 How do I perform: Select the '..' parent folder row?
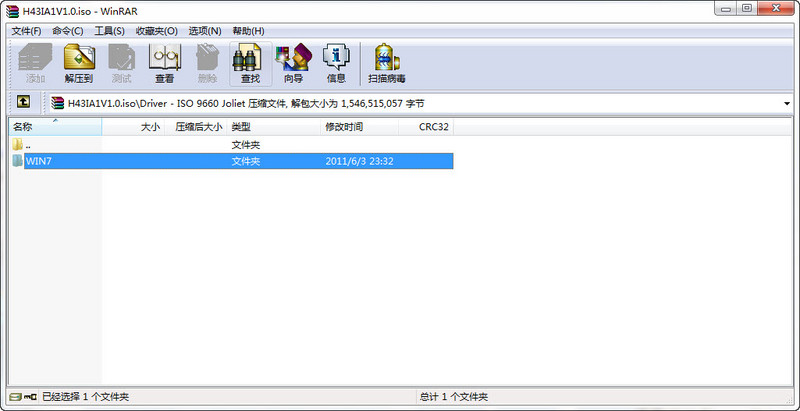tap(231, 145)
